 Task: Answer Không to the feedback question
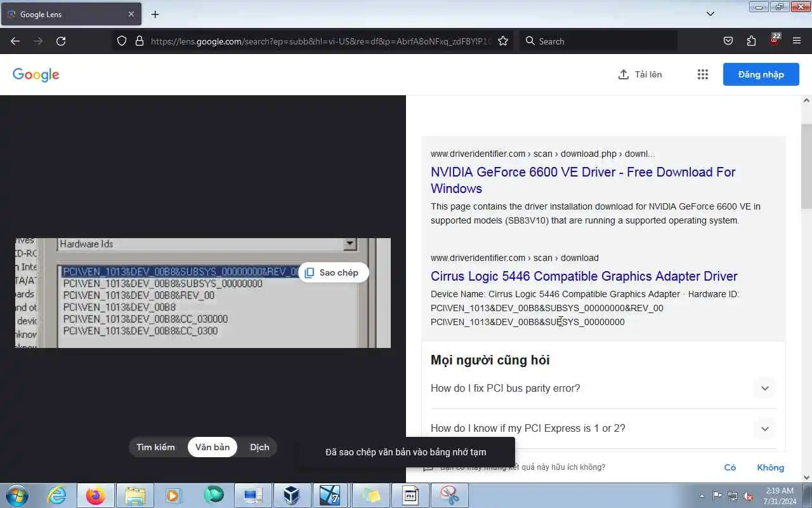[770, 467]
